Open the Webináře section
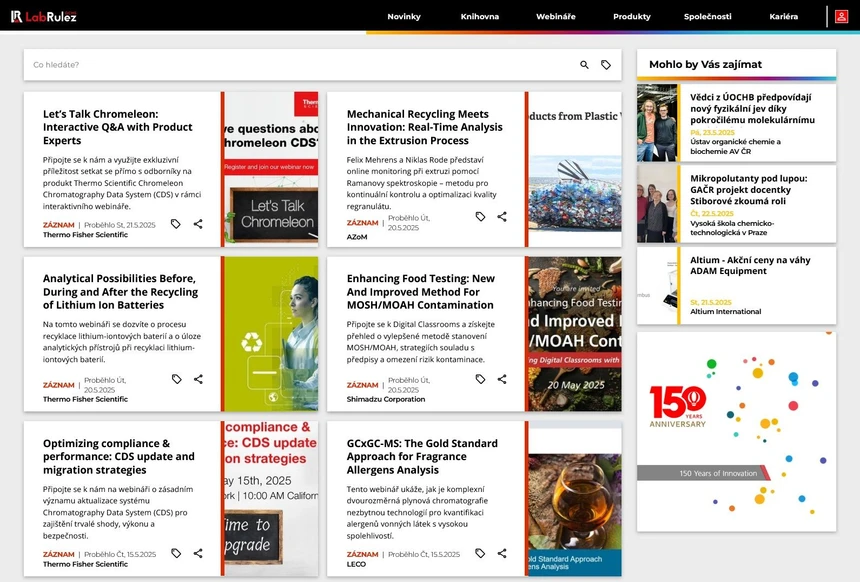 coord(556,17)
